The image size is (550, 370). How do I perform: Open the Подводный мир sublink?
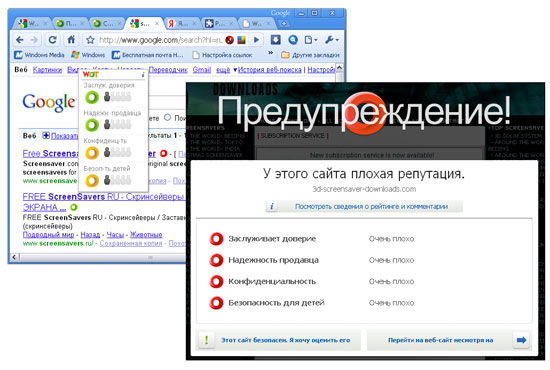tap(48, 235)
